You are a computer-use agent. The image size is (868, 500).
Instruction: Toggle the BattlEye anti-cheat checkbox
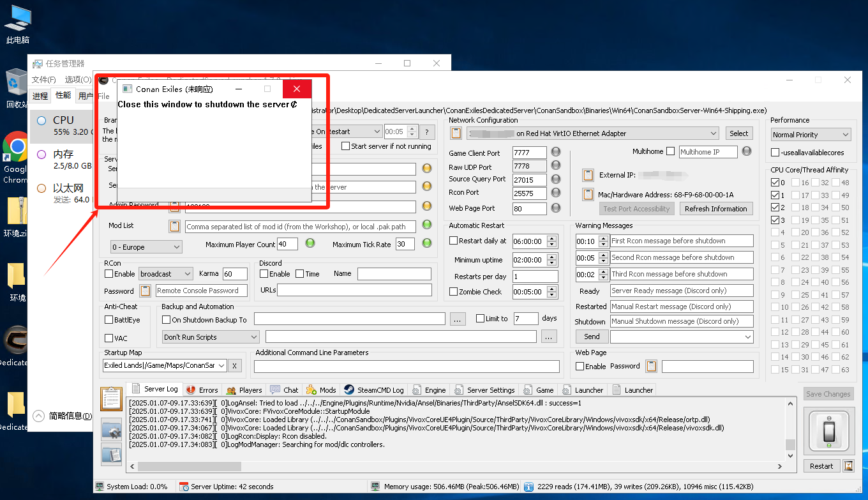coord(108,320)
